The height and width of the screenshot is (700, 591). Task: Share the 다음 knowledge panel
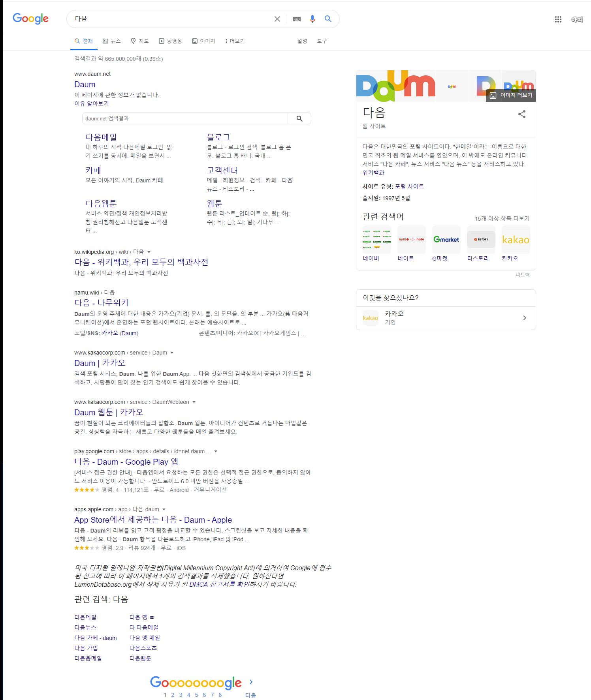click(x=522, y=114)
